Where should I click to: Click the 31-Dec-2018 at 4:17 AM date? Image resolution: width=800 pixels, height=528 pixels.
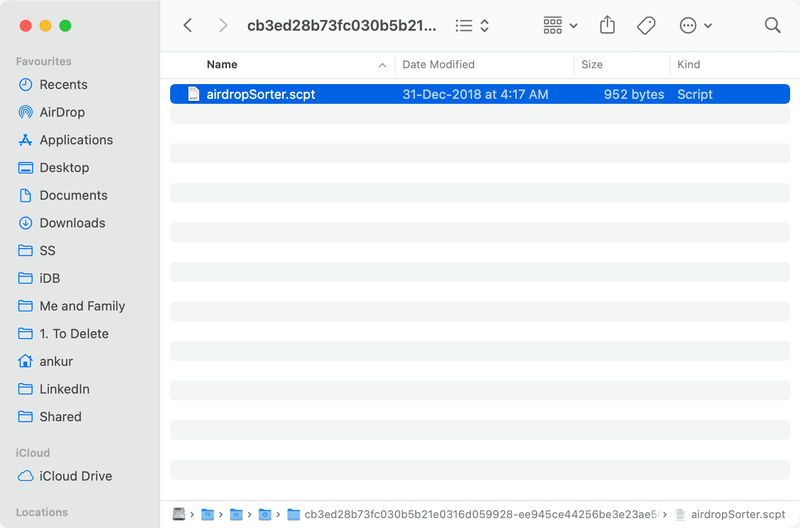coord(475,94)
